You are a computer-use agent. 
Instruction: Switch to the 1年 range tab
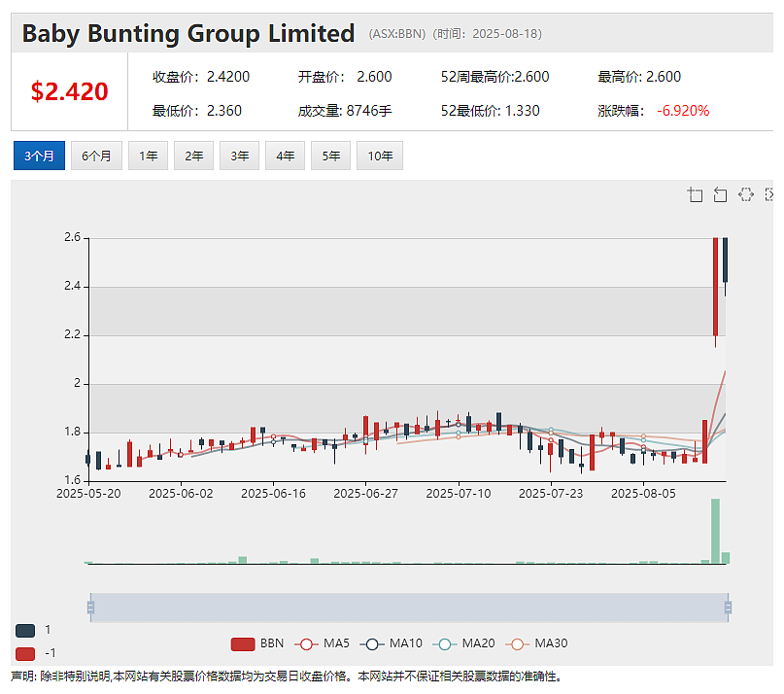(148, 156)
